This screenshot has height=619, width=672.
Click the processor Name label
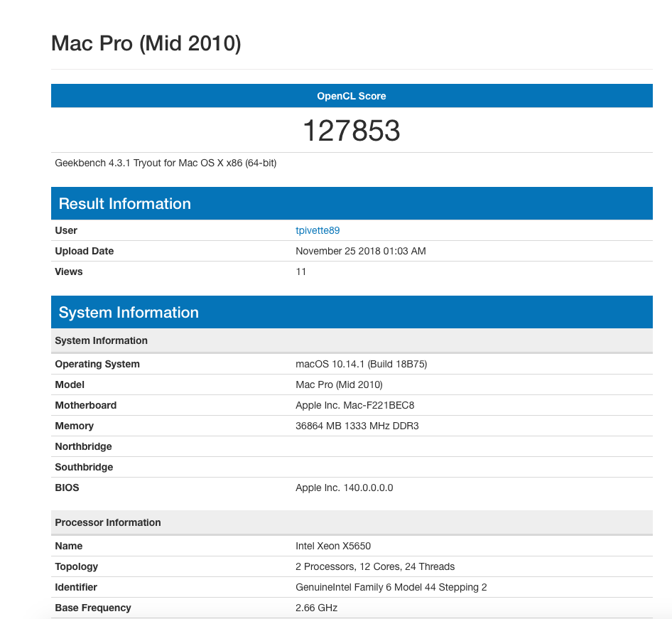(x=69, y=546)
